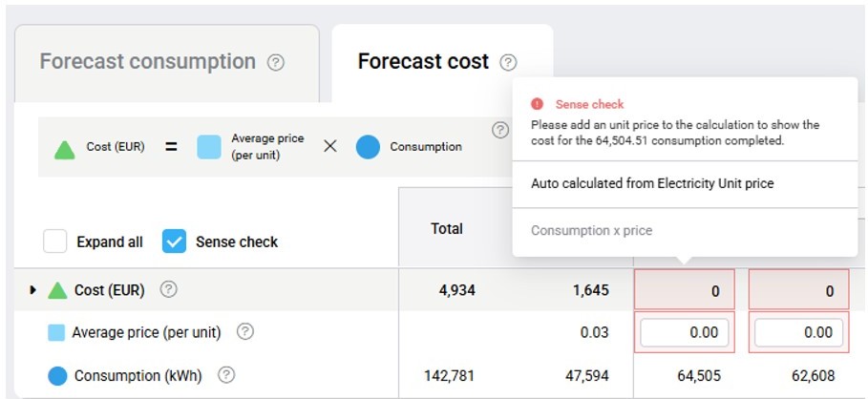This screenshot has width=868, height=399.
Task: Click help icon beside Forecast cost tab
Action: click(508, 63)
